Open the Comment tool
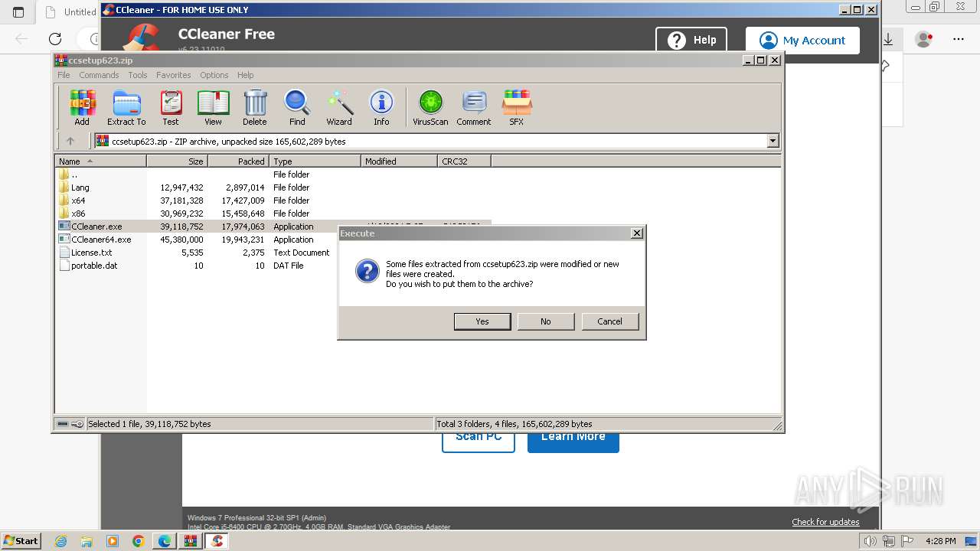 (474, 107)
